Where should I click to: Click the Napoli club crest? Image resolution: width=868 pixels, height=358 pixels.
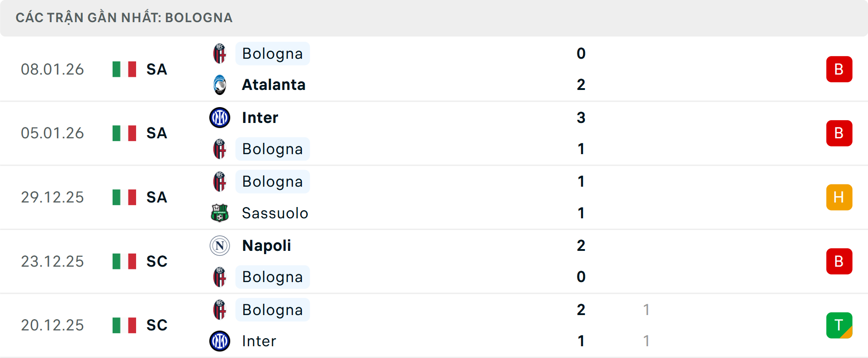(x=220, y=245)
